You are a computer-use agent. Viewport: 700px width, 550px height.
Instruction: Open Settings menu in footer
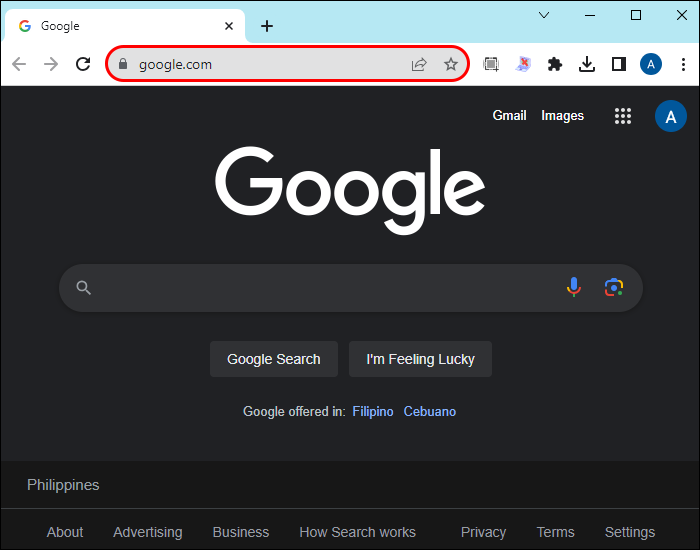[630, 532]
